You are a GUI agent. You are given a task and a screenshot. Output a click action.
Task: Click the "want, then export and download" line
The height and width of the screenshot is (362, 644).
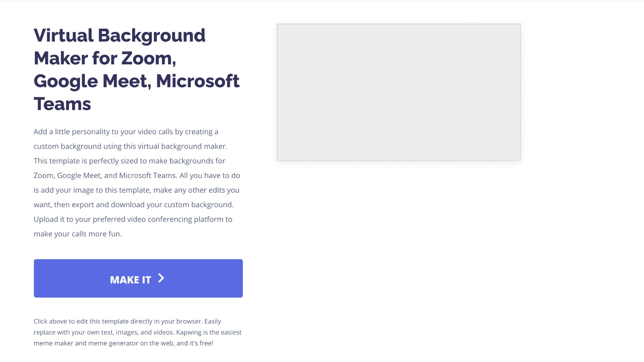133,205
